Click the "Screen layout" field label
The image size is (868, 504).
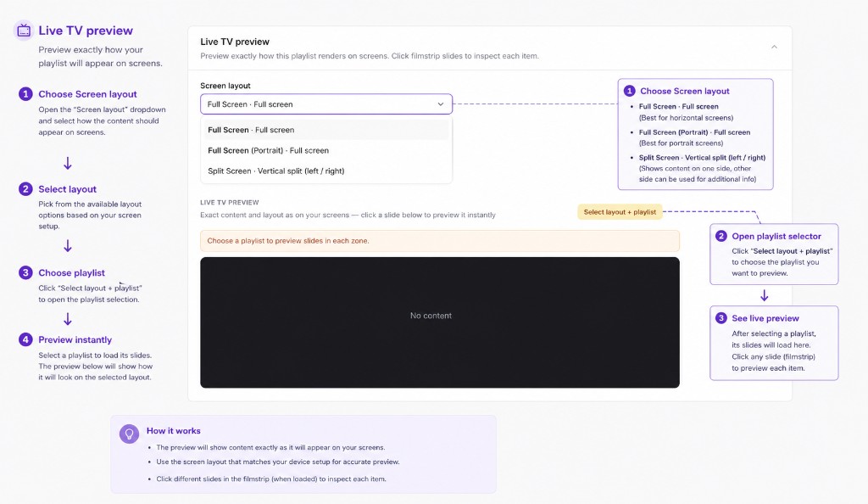point(225,86)
